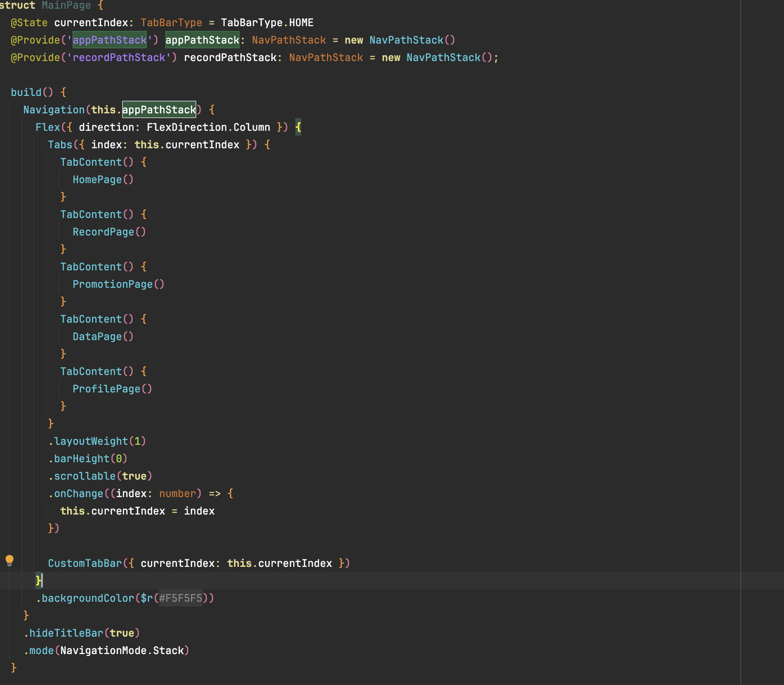The image size is (784, 685).
Task: Click the TabContent() line above ProfilePage
Action: click(x=103, y=371)
